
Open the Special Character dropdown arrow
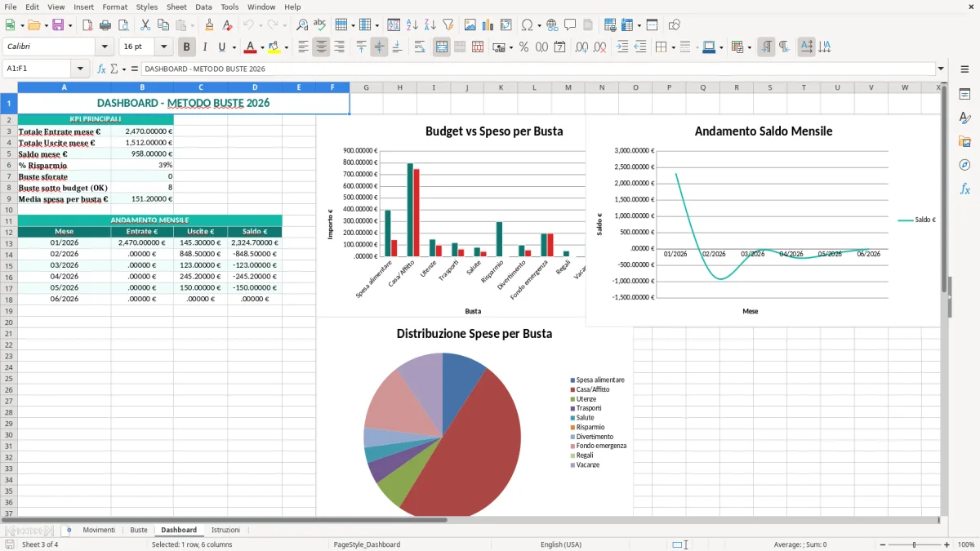pos(538,25)
